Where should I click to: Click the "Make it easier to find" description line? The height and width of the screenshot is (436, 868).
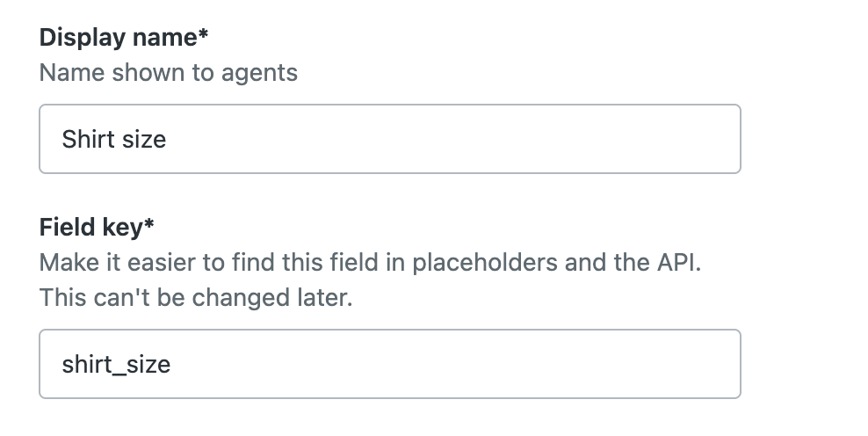coord(370,263)
